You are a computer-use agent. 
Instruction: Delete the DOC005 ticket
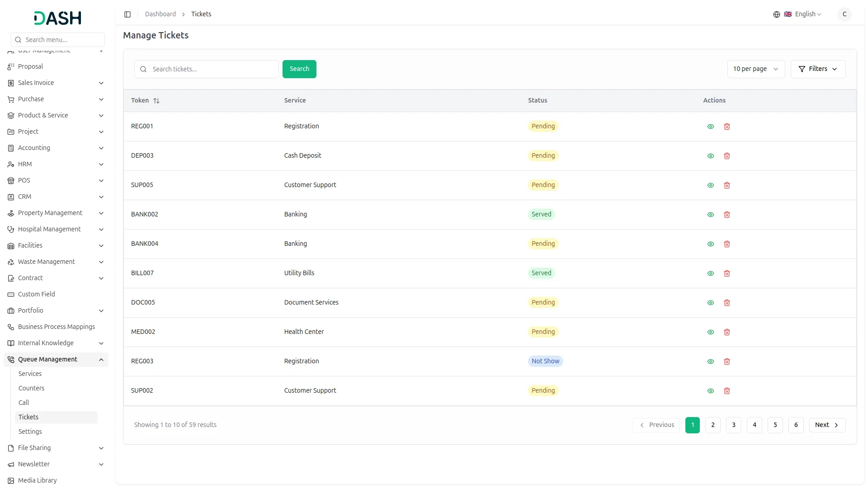click(727, 303)
